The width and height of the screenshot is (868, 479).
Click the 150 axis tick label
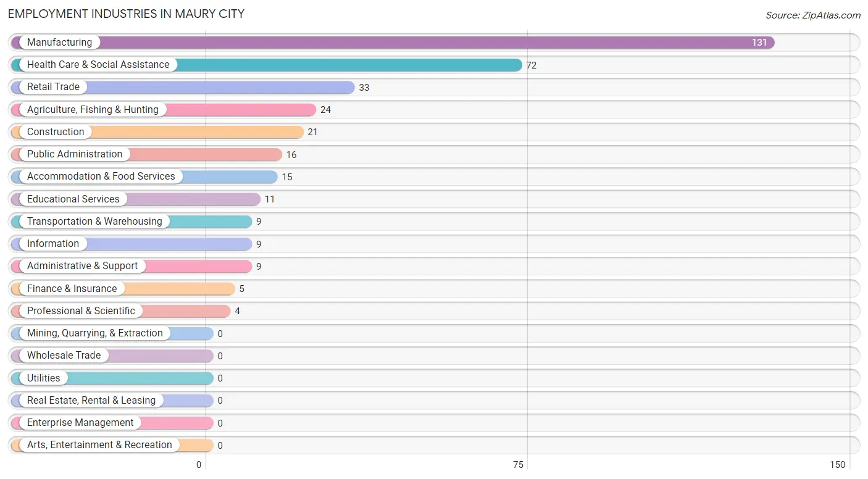click(x=837, y=465)
